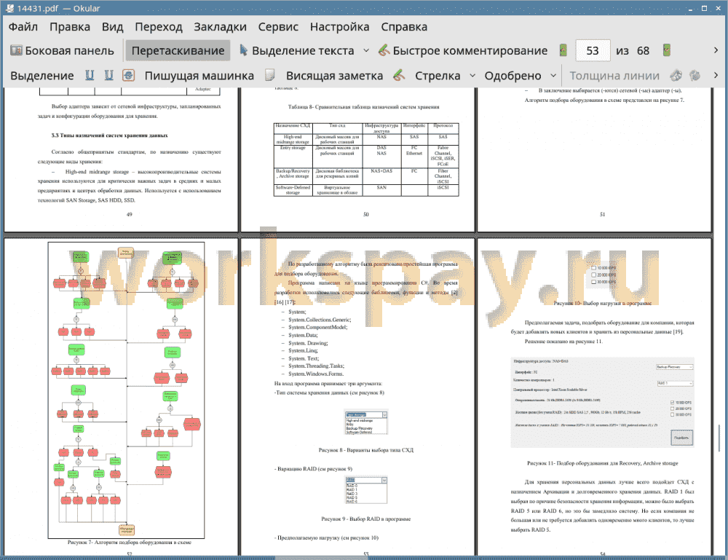
Task: Click the total page count 68
Action: click(x=643, y=51)
